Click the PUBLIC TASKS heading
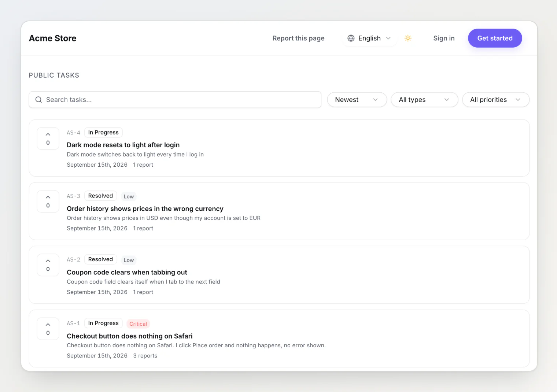557x392 pixels. pyautogui.click(x=54, y=75)
